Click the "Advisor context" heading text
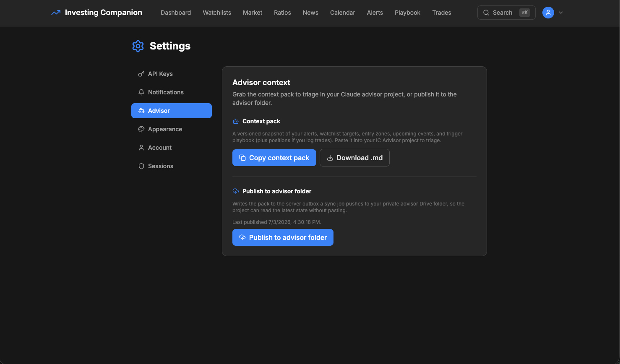 (x=261, y=83)
